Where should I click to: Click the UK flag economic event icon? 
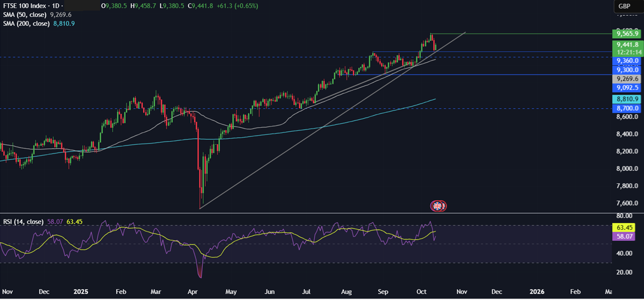(x=439, y=206)
